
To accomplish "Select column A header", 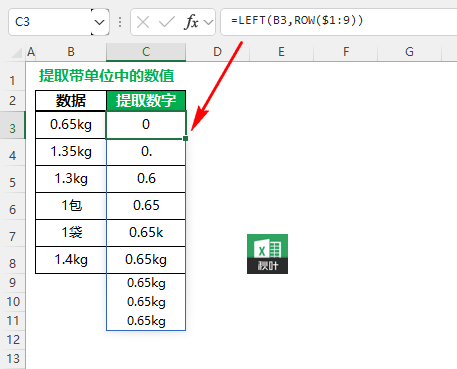I will tap(31, 52).
